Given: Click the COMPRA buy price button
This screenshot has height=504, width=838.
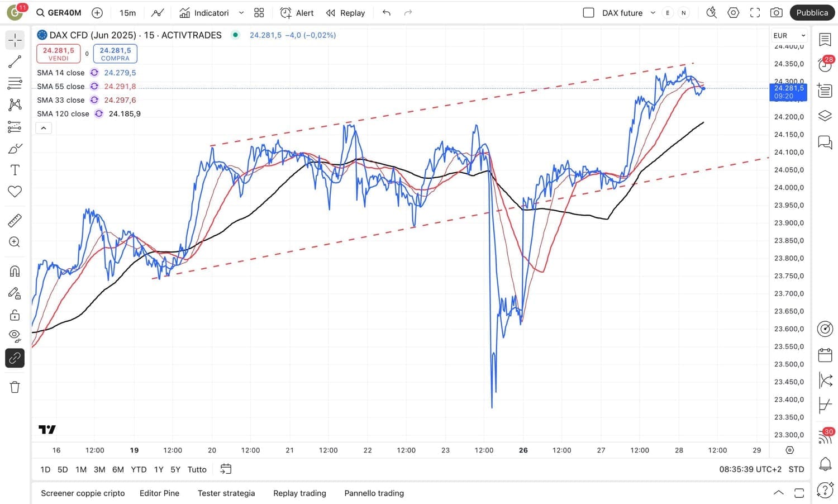Looking at the screenshot, I should point(115,54).
